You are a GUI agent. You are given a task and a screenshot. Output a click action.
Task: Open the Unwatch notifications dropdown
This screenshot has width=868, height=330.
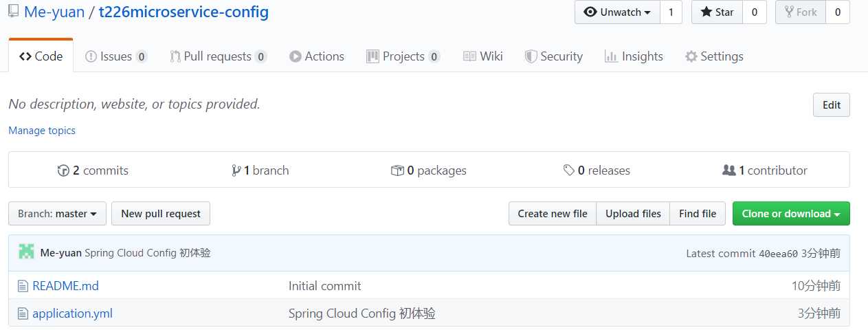coord(617,12)
